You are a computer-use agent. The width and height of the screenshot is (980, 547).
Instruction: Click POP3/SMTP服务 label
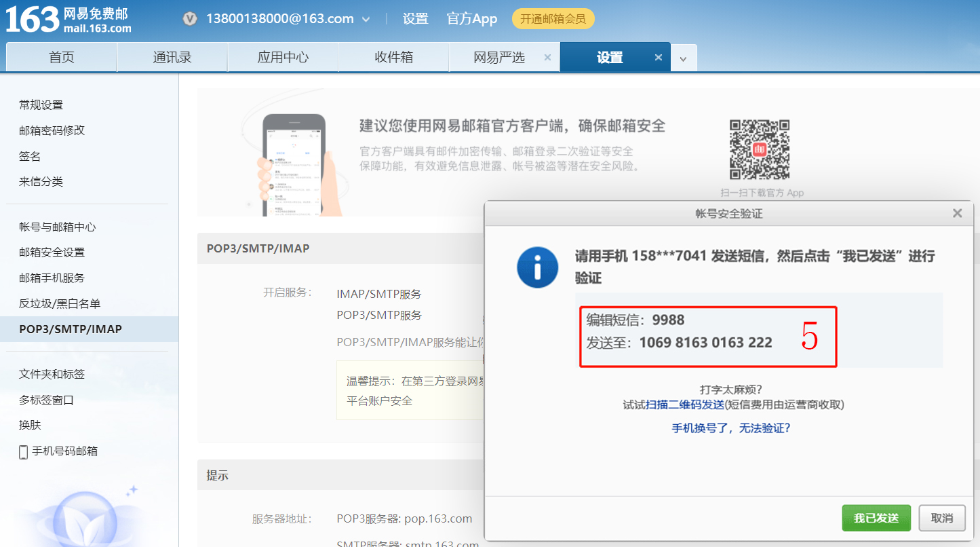point(379,315)
